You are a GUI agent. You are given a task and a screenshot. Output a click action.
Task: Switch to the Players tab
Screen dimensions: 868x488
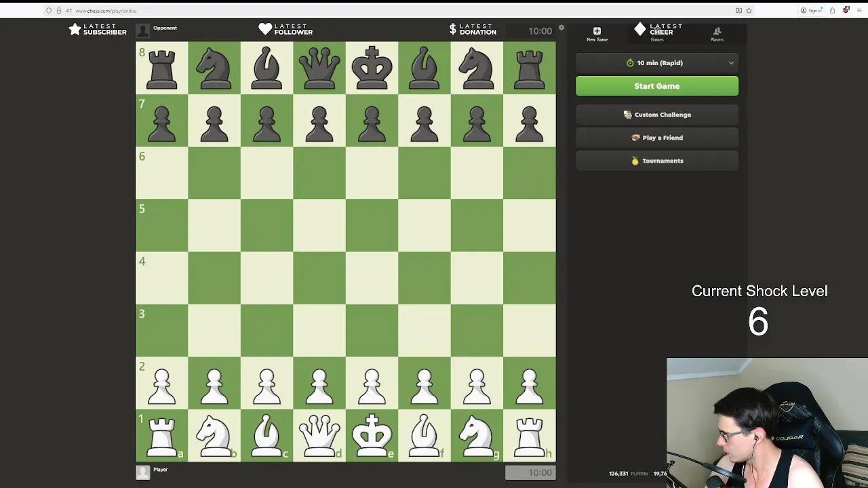tap(717, 34)
